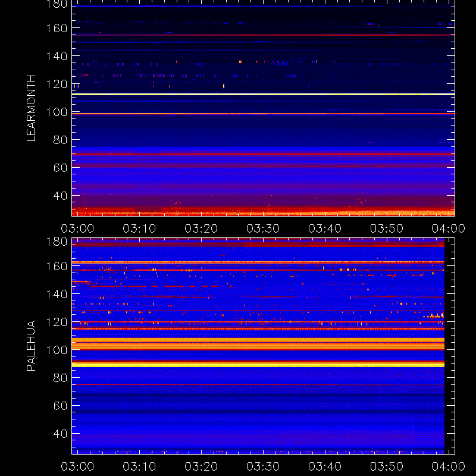Select the 160 frequency label on LEARMONTH axis

57,28
